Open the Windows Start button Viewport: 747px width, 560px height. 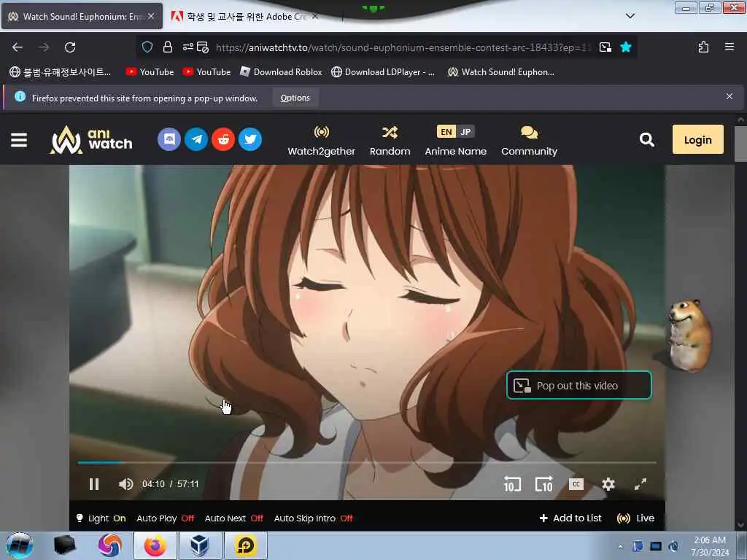click(20, 545)
